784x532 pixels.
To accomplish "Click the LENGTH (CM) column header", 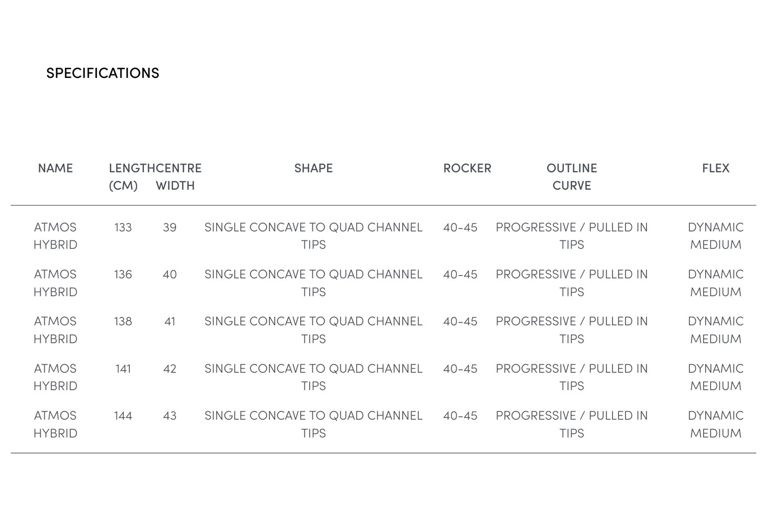I will pos(132,176).
